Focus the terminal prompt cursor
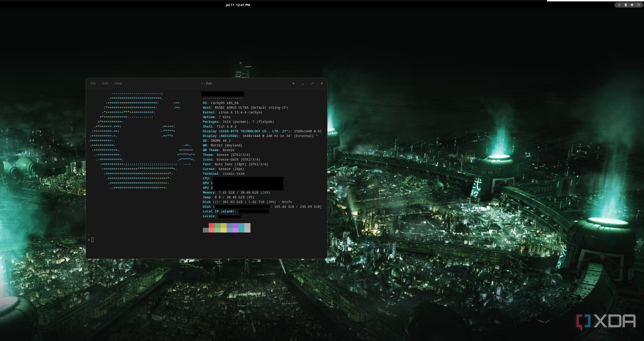Screen dimensions: 644x341 coord(93,240)
